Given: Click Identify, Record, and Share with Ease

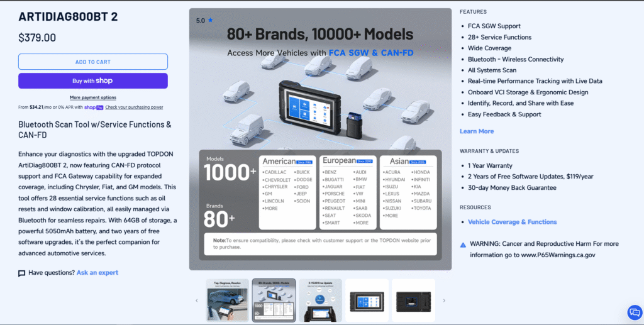Looking at the screenshot, I should (521, 103).
